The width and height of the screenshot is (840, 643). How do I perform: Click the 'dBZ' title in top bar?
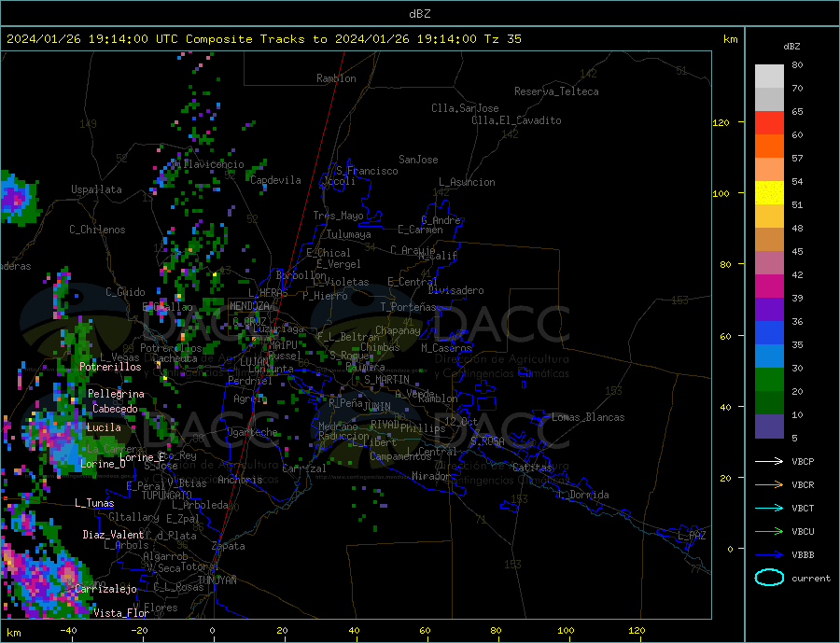tap(419, 14)
